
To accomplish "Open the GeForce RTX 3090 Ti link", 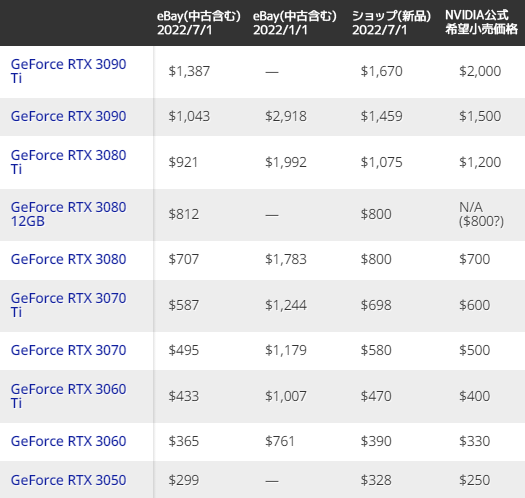I will (x=68, y=71).
